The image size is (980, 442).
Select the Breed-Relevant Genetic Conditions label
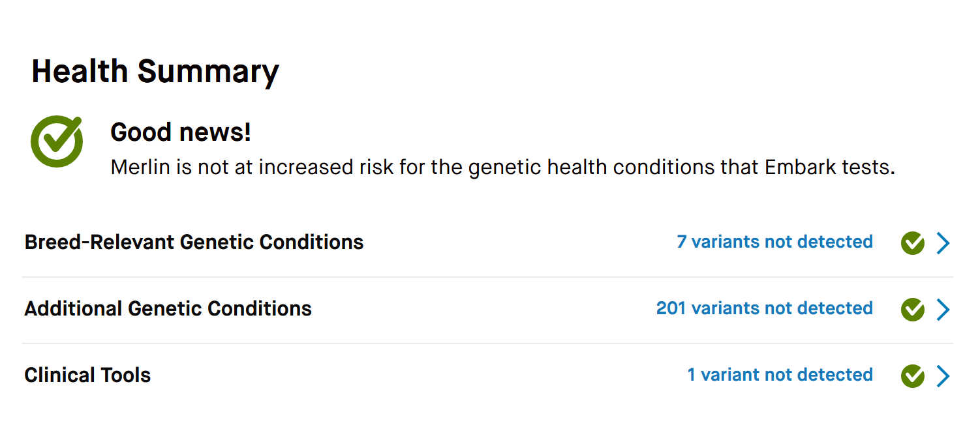pyautogui.click(x=194, y=242)
